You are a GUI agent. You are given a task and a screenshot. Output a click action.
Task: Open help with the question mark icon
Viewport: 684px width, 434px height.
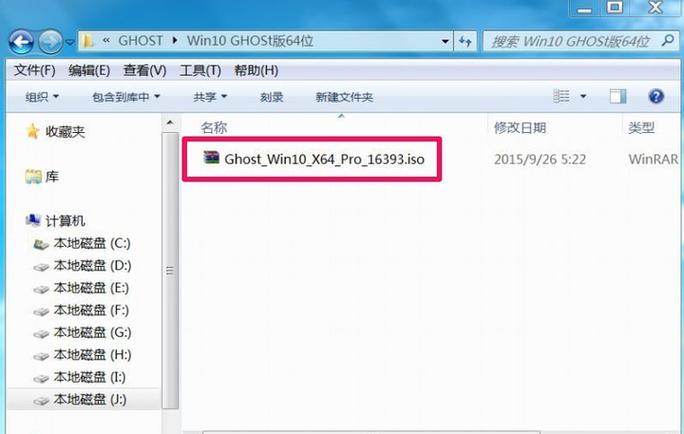[x=656, y=96]
